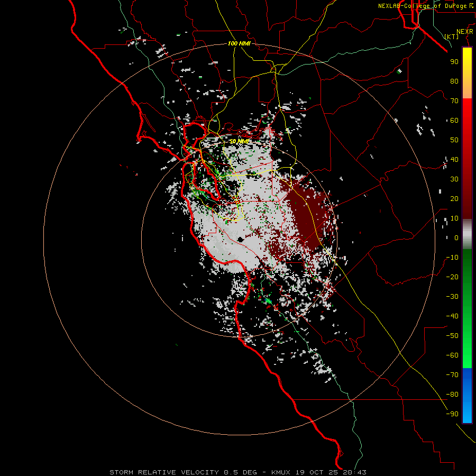Click the "80" value on velocity scale
This screenshot has height=476, width=476.
[x=454, y=81]
